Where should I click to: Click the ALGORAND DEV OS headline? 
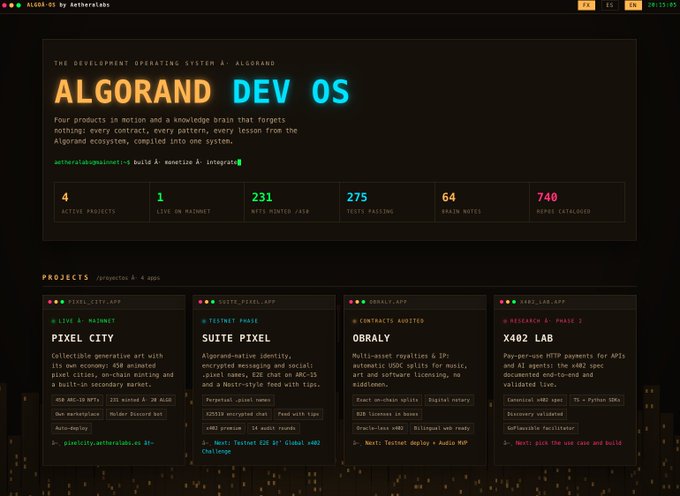point(202,91)
